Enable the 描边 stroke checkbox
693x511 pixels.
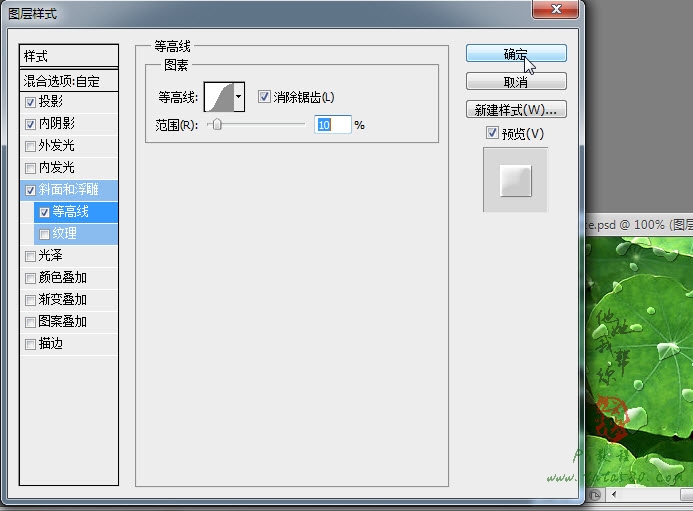(30, 344)
